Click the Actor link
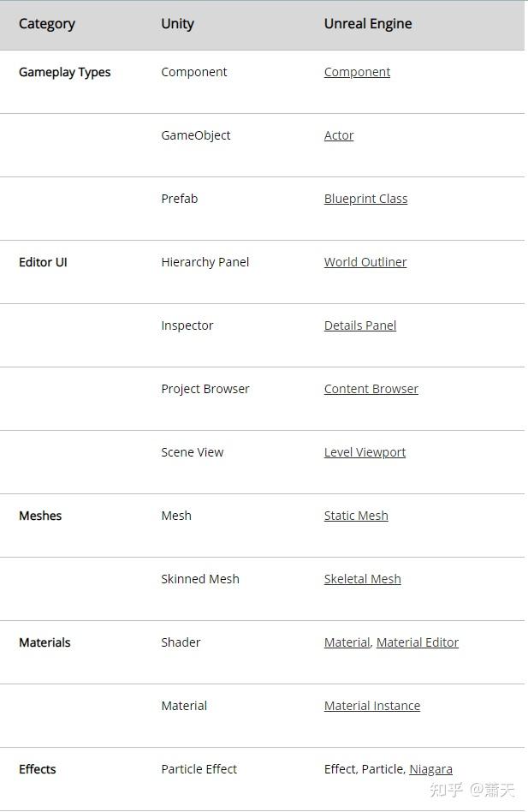This screenshot has width=528, height=812. [339, 135]
